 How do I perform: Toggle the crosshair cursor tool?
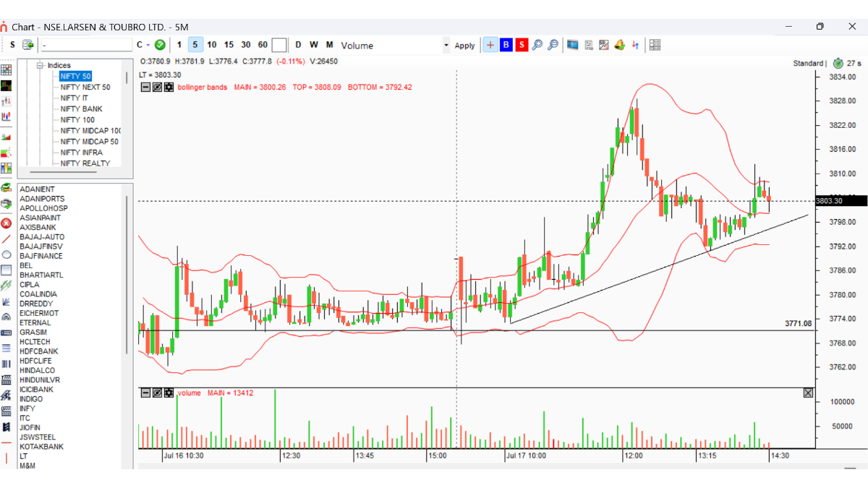pos(490,45)
